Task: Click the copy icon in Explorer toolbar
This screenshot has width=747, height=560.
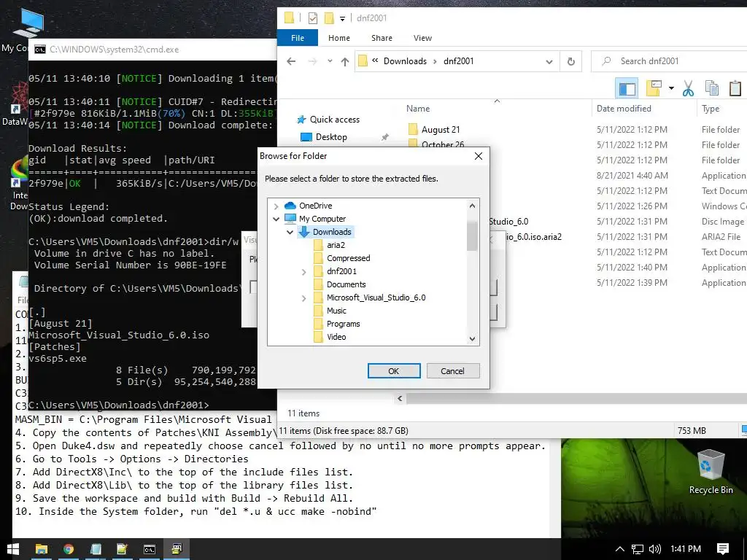Action: (x=712, y=88)
